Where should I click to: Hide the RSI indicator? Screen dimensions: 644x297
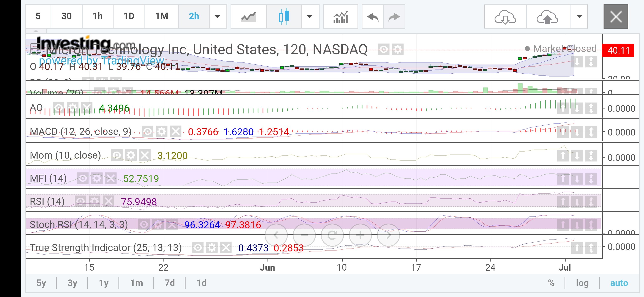point(80,201)
